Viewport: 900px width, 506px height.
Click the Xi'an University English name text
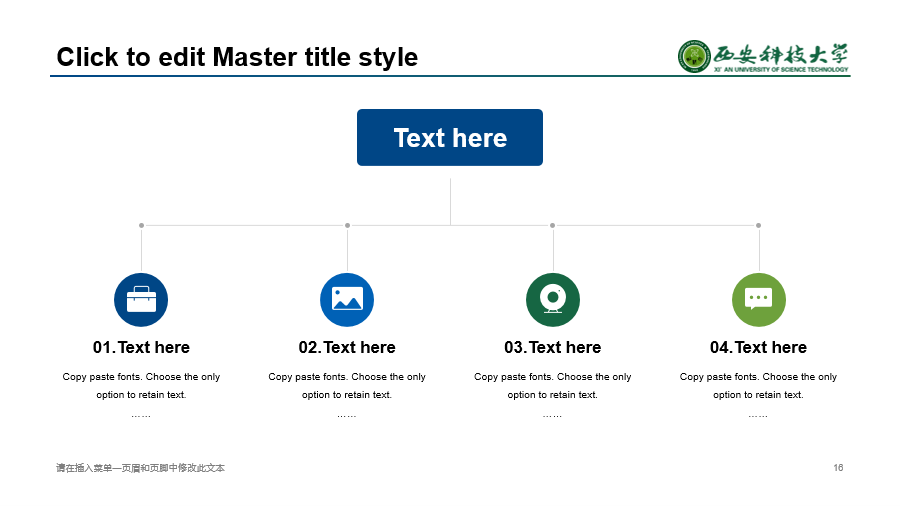point(781,69)
